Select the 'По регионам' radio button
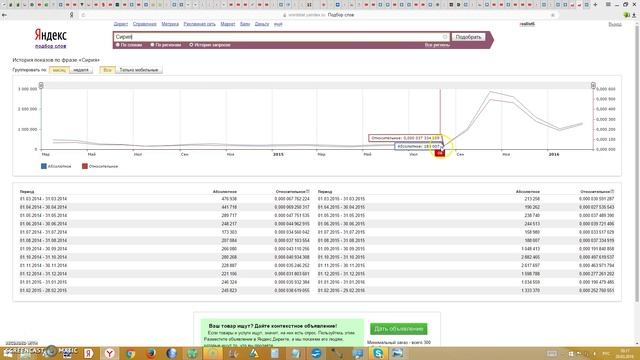Viewport: 640px width, 360px height. pos(152,45)
